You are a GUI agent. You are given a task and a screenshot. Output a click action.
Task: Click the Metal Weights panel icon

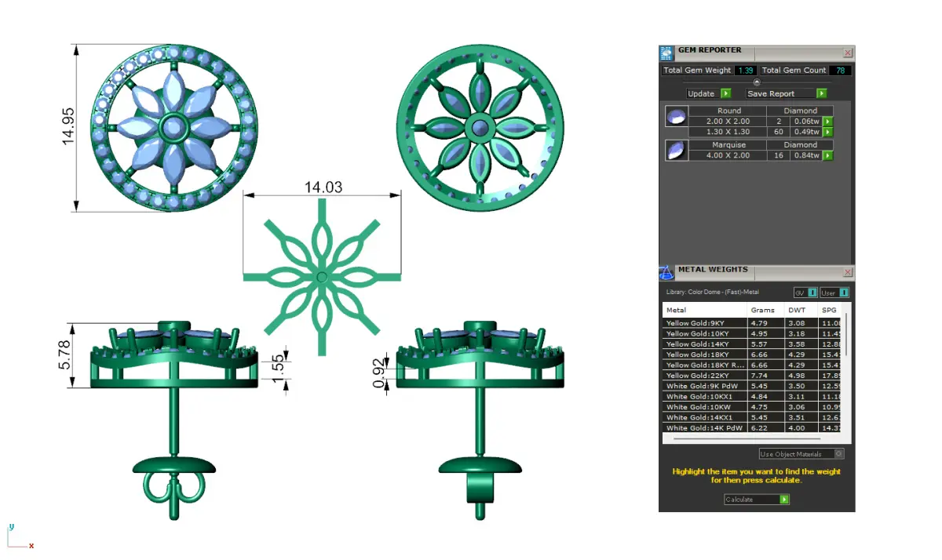pos(666,273)
